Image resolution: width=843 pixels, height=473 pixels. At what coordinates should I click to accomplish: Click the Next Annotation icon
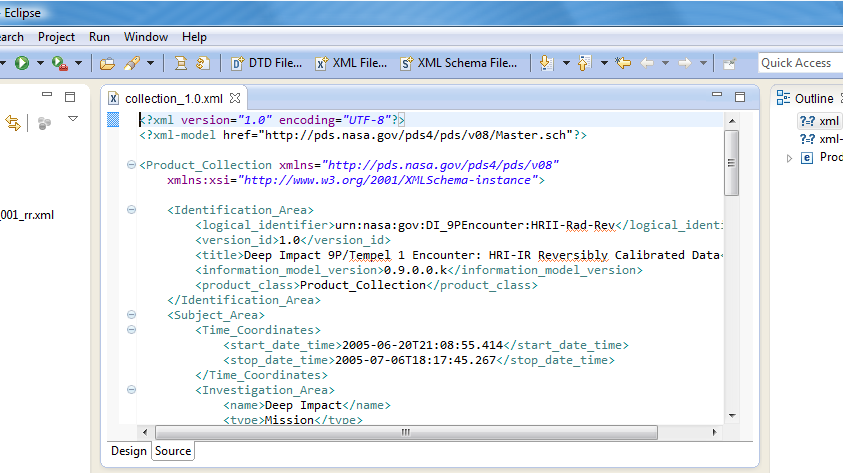546,63
